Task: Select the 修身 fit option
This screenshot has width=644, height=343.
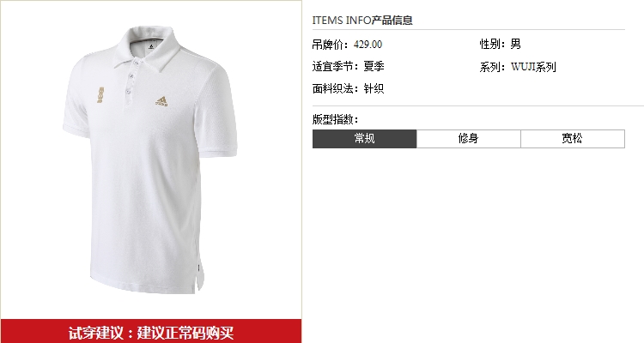Action: click(469, 139)
